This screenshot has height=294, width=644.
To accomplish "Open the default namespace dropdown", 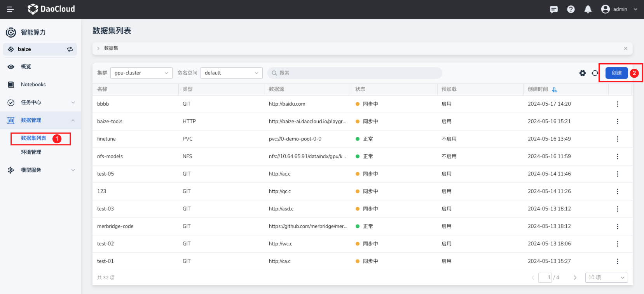I will pos(231,73).
